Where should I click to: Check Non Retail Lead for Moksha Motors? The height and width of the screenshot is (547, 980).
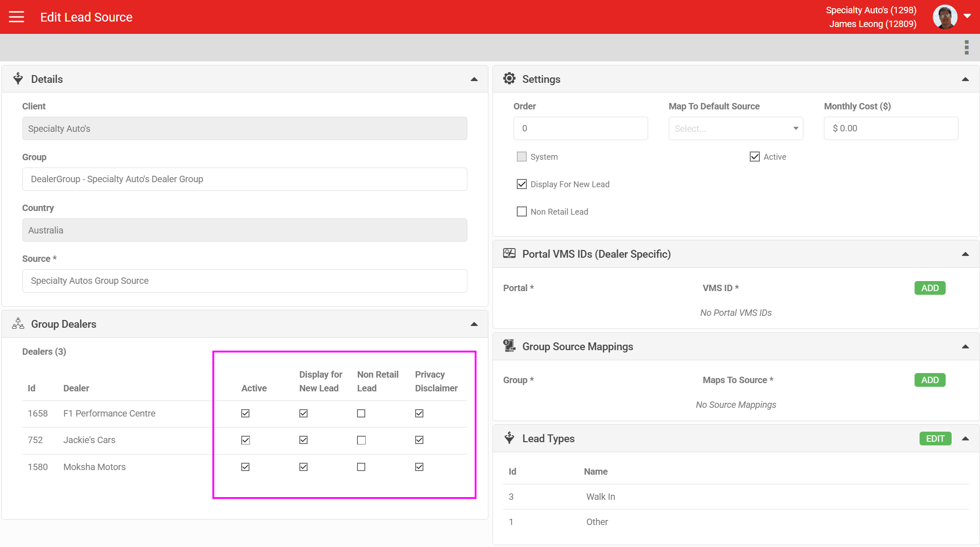361,467
